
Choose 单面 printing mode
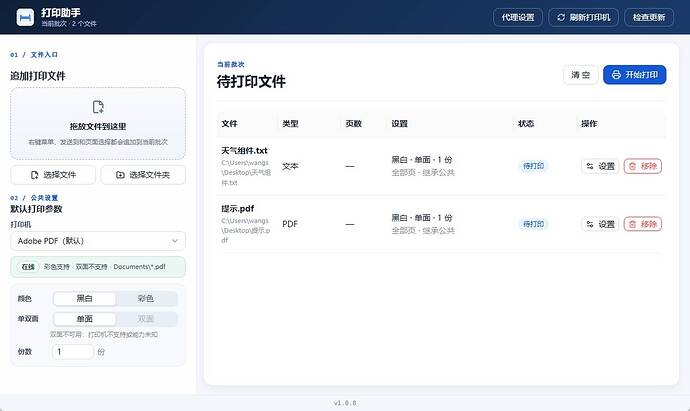point(84,319)
